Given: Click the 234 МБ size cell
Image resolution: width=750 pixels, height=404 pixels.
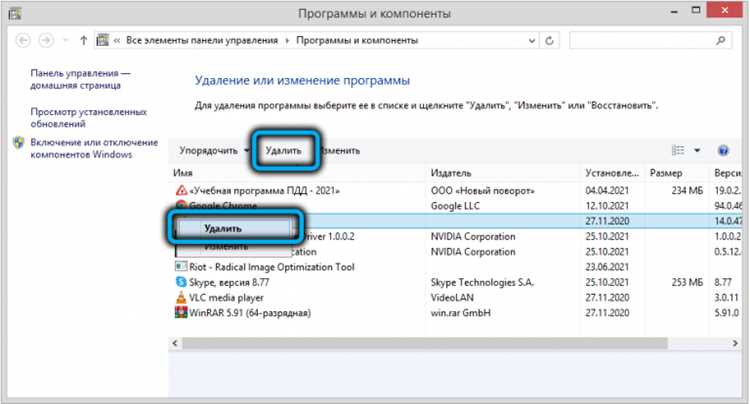Looking at the screenshot, I should point(687,190).
